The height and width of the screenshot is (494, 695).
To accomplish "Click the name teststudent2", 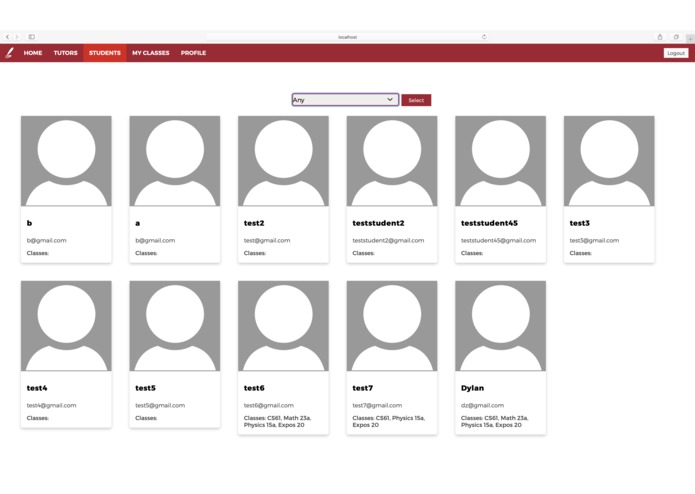I will click(378, 223).
